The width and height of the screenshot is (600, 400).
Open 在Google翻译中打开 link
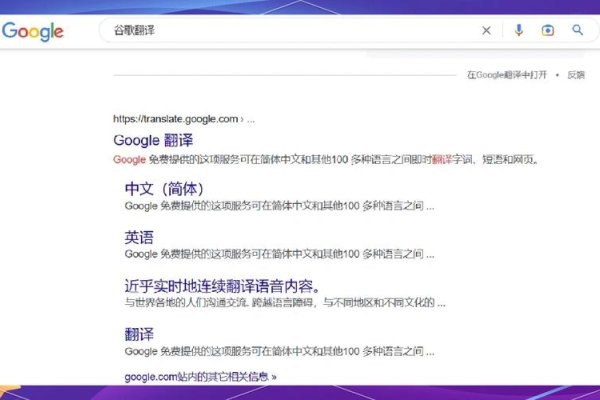507,75
